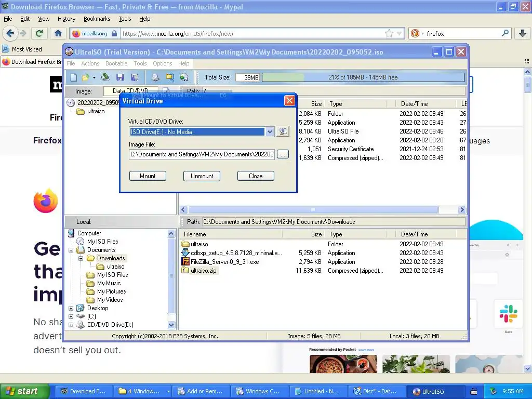The width and height of the screenshot is (532, 399).
Task: Close the Virtual Drive dialog with red X
Action: (x=289, y=101)
